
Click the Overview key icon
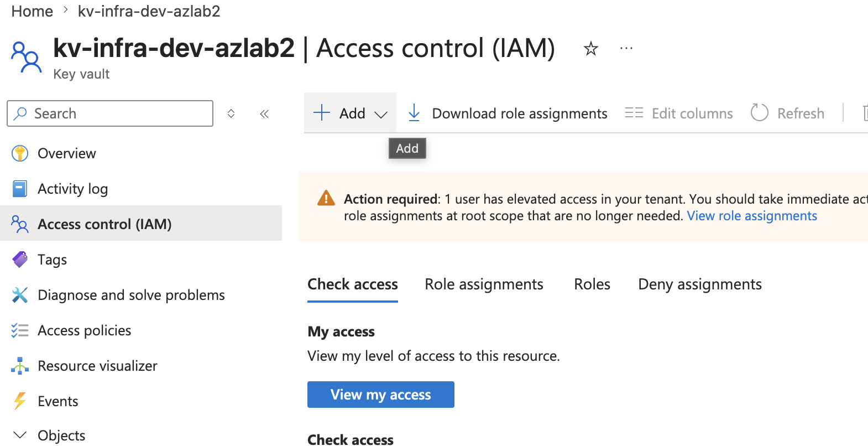[20, 153]
